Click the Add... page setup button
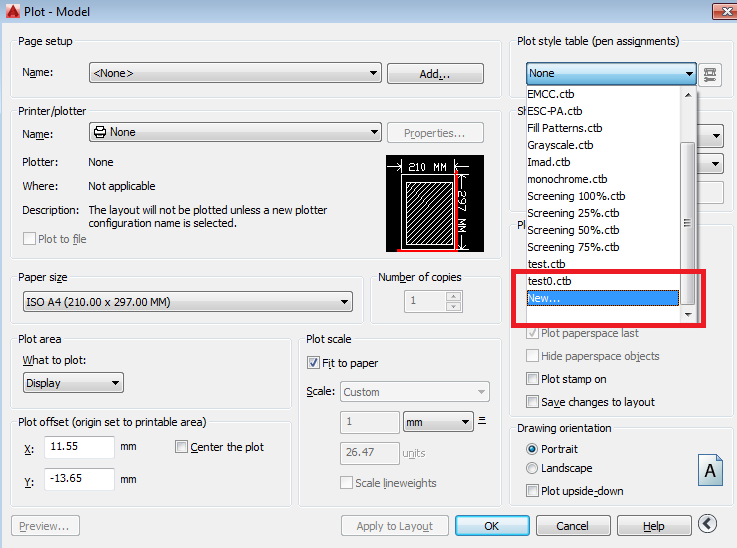 (435, 74)
